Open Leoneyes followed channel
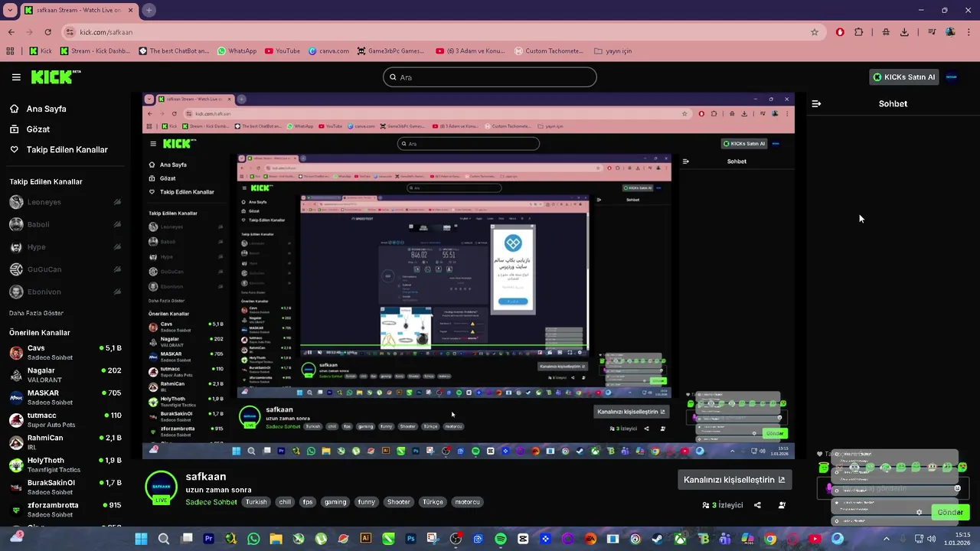 (x=65, y=202)
